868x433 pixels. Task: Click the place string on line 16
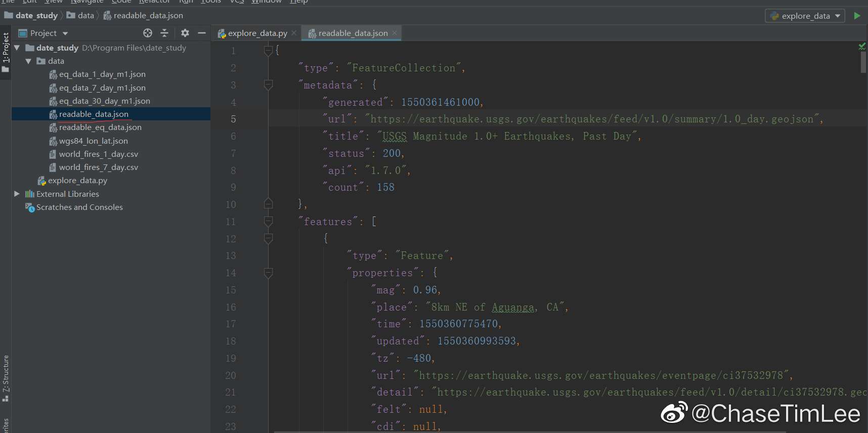tap(495, 307)
